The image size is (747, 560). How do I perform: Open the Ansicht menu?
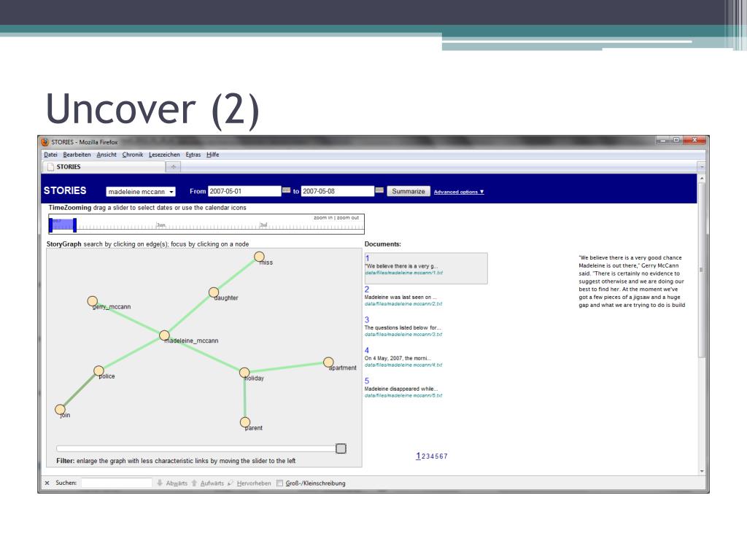(107, 155)
